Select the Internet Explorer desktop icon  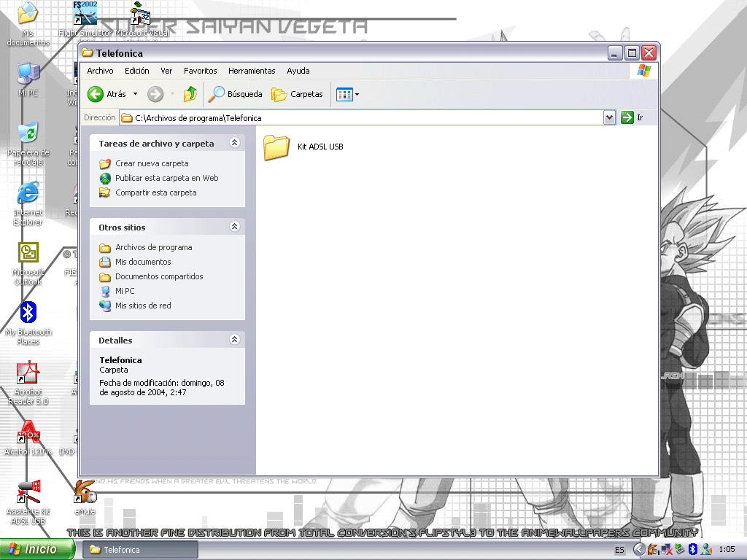[28, 204]
